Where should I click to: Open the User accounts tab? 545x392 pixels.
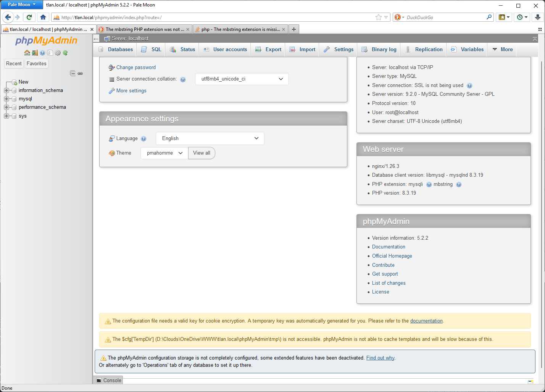(x=225, y=50)
